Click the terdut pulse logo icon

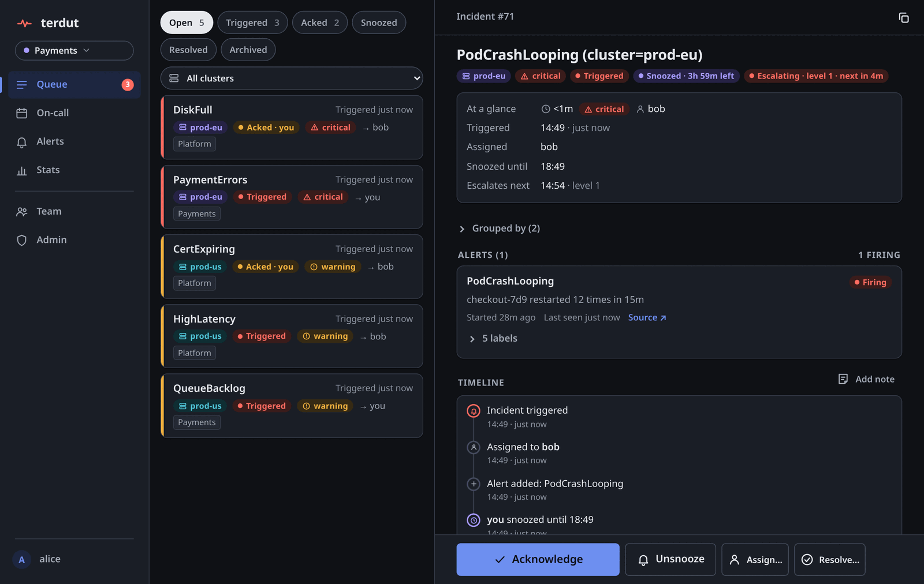point(24,23)
